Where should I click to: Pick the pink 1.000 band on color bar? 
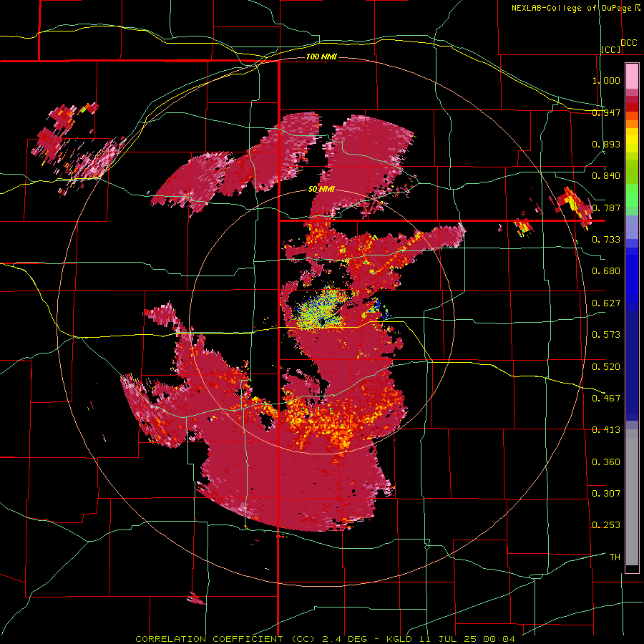click(632, 77)
